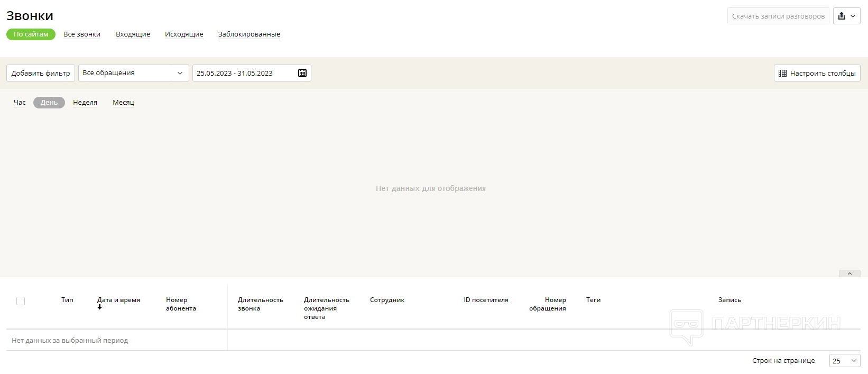
Task: Toggle the select-all checkbox in table header
Action: click(x=21, y=301)
